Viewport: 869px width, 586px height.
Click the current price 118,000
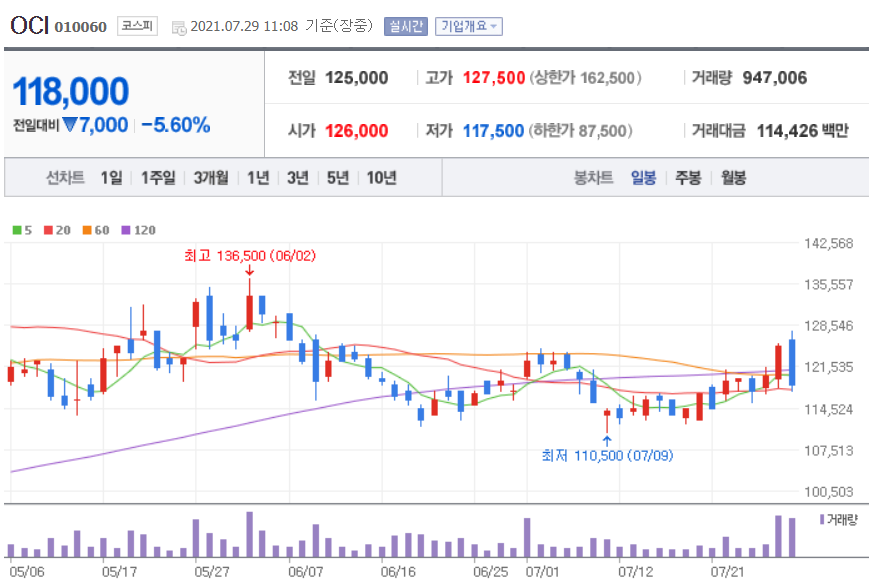click(70, 91)
